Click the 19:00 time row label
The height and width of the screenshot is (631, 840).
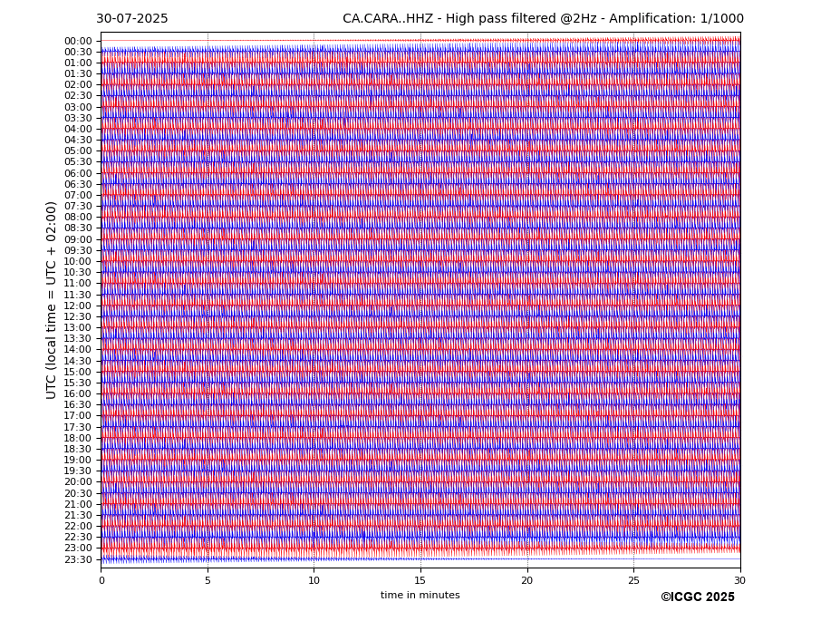(78, 460)
